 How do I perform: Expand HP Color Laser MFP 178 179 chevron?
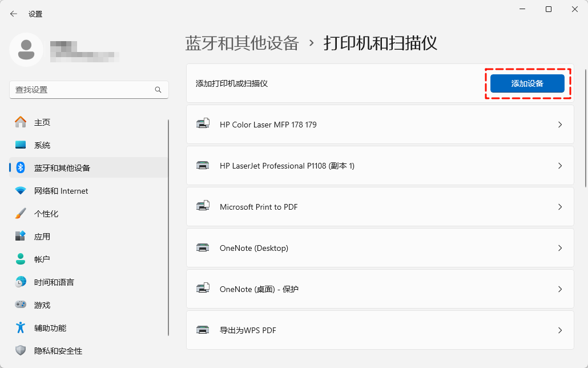pyautogui.click(x=560, y=125)
